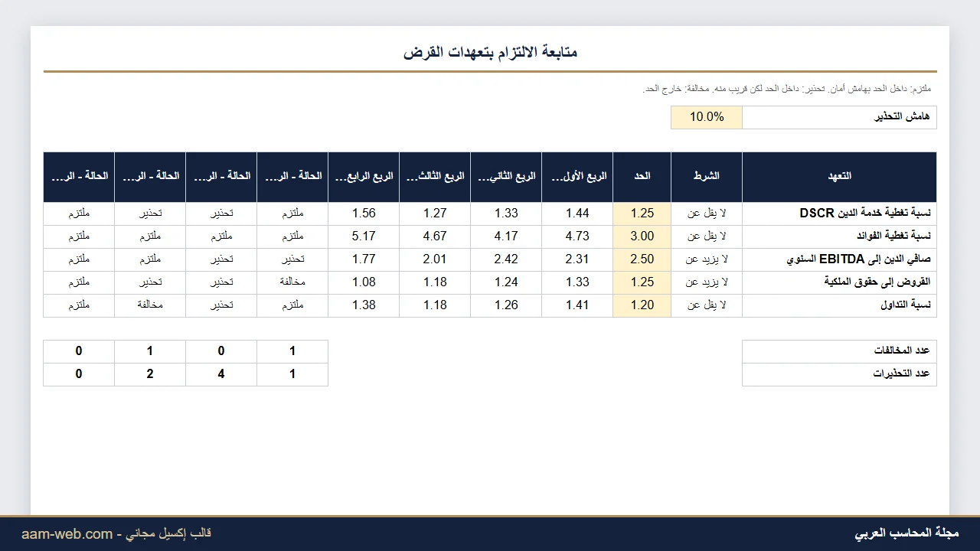Click "مخالفة" status in "القروض إلى حقوق الملكية" row
The height and width of the screenshot is (551, 980).
pyautogui.click(x=292, y=282)
